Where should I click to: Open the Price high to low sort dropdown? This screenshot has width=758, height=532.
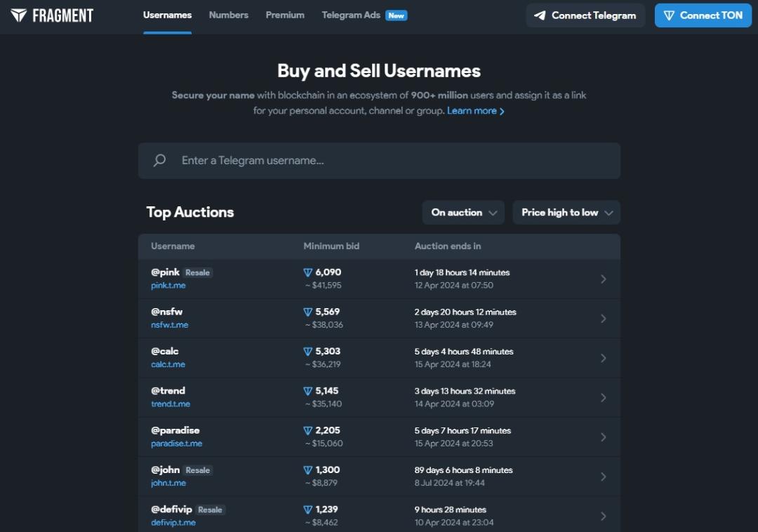tap(566, 213)
